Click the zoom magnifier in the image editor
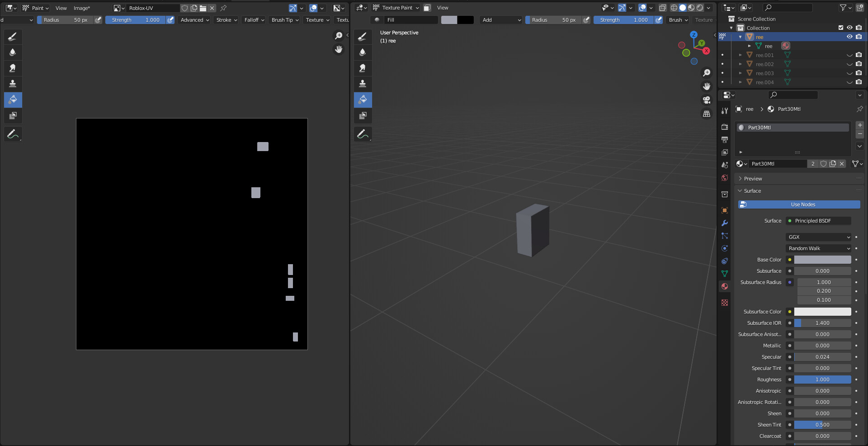 (339, 36)
